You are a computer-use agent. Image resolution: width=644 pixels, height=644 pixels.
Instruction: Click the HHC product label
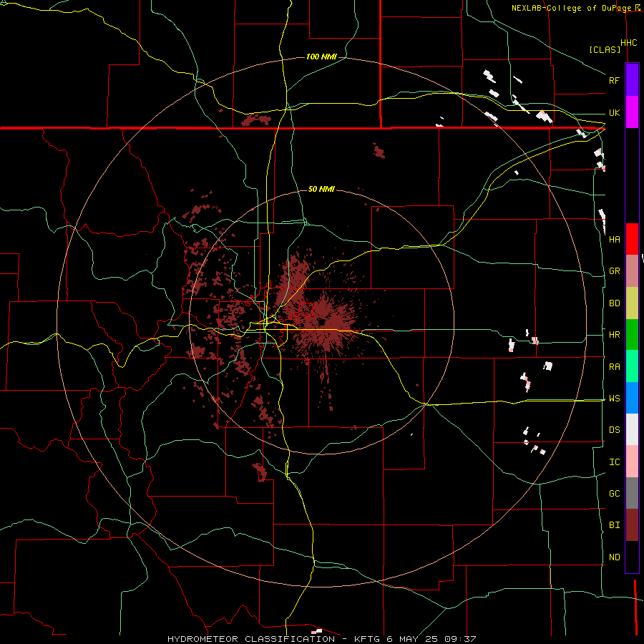628,43
